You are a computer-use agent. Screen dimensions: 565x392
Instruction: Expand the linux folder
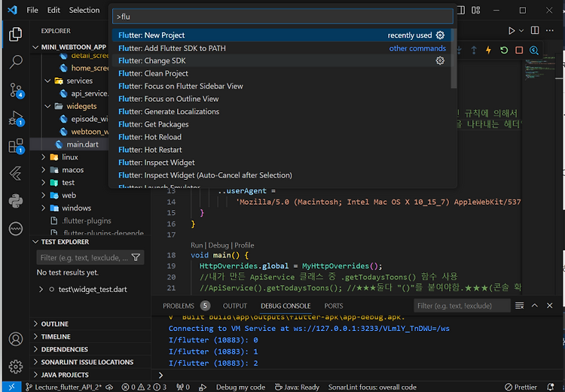point(43,157)
